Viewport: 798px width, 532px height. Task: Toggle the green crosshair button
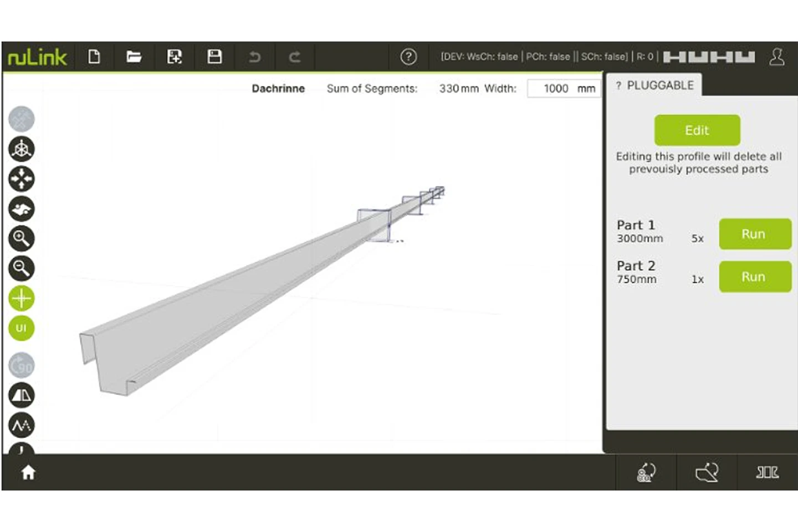click(x=22, y=298)
